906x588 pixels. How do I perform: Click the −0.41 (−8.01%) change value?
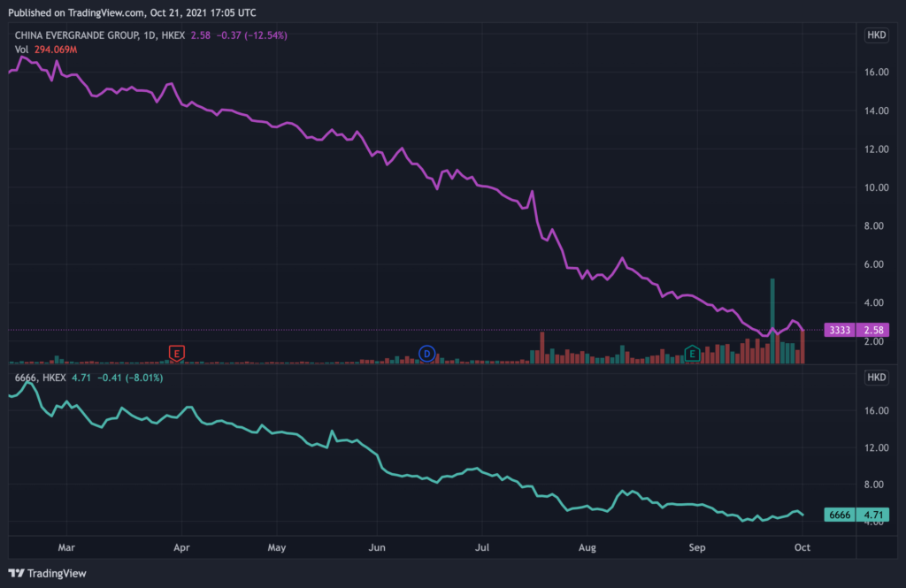tap(130, 378)
